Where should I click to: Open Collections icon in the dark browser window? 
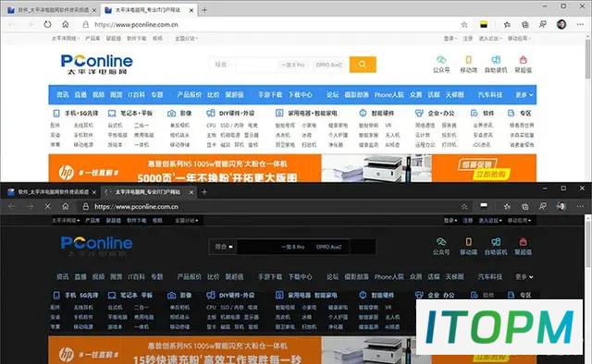point(525,207)
